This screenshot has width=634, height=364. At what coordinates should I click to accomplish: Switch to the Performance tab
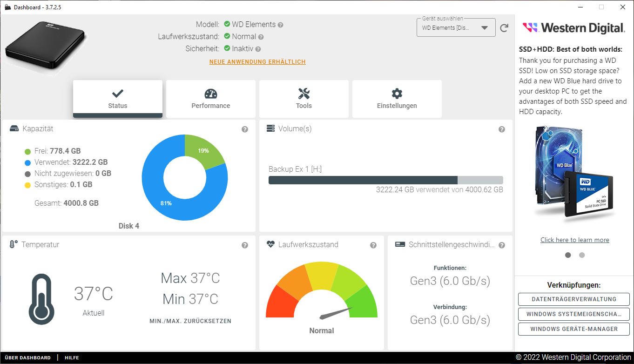point(211,99)
